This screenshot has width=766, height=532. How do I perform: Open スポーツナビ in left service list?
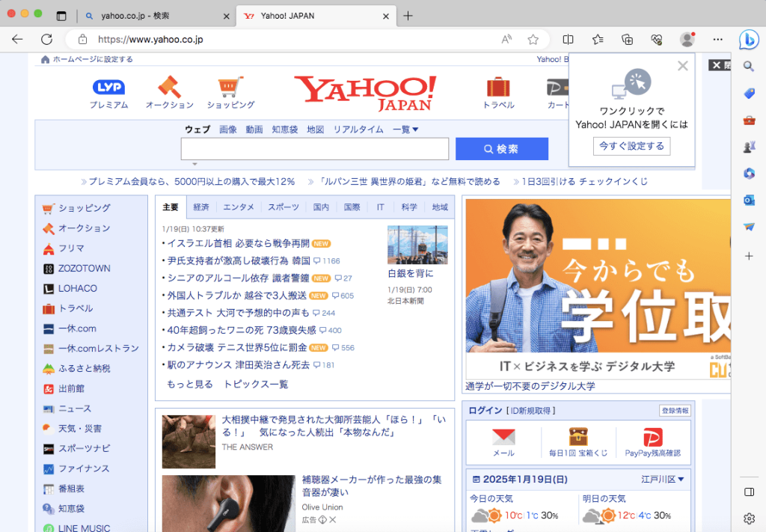tap(84, 448)
